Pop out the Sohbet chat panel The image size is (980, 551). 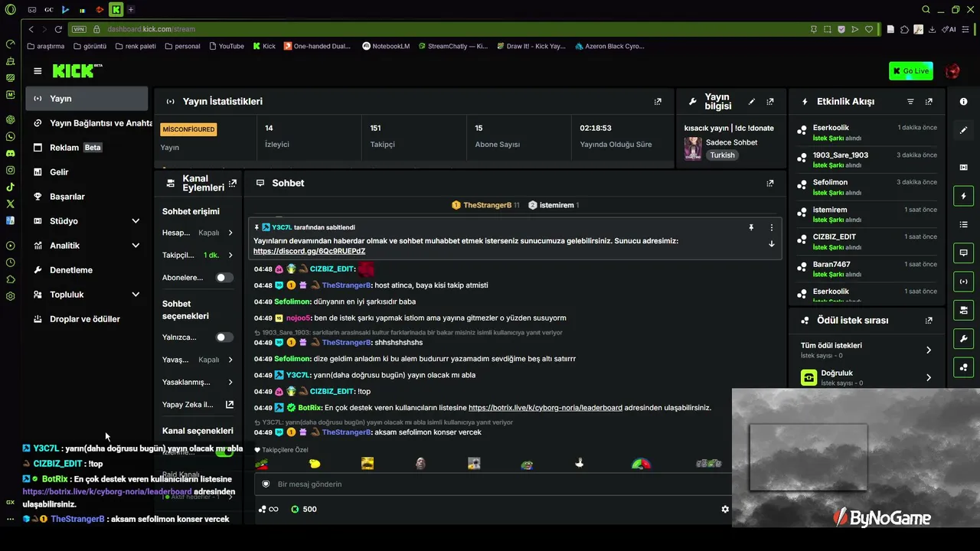pyautogui.click(x=770, y=183)
